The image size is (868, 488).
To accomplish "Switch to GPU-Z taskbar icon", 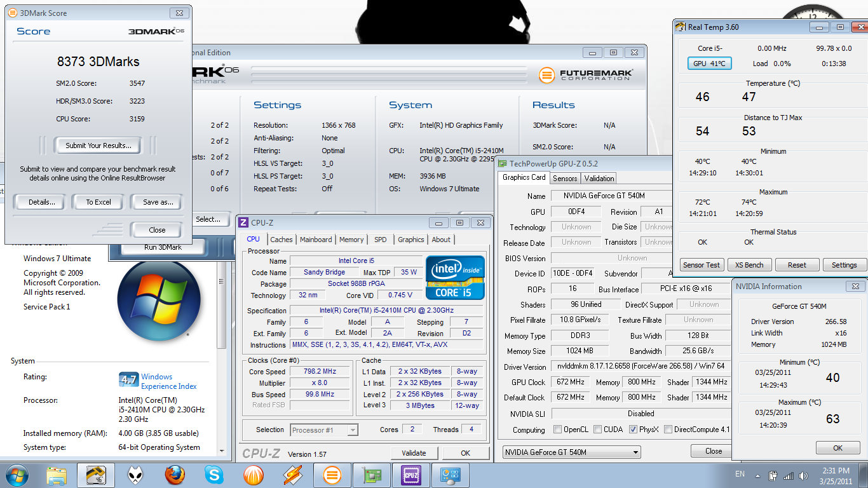I will tap(371, 475).
